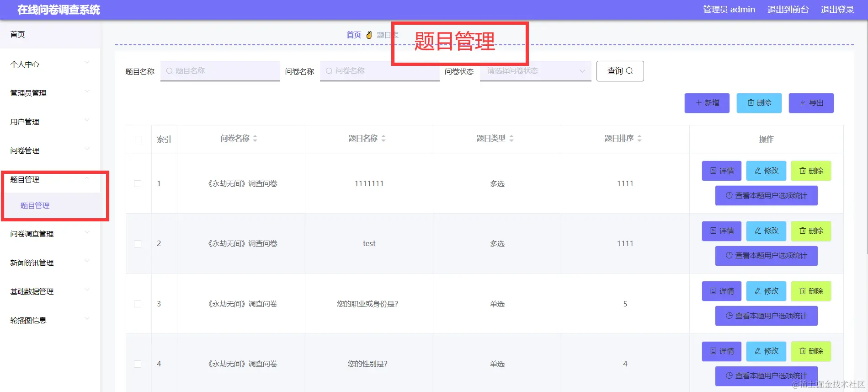Sort by the 问卷名称 column arrows

click(x=255, y=139)
